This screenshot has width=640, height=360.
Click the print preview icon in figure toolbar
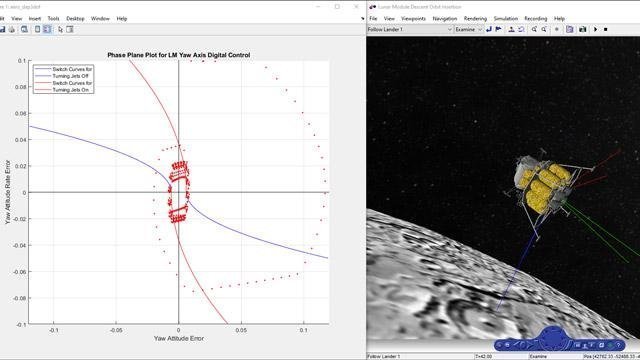(x=24, y=29)
